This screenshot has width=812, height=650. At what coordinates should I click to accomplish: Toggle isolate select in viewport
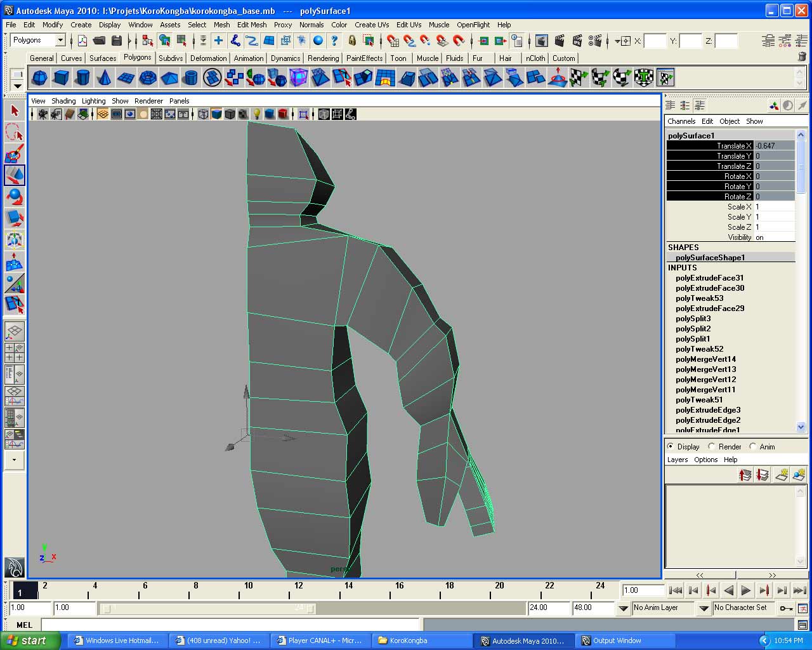pyautogui.click(x=303, y=114)
